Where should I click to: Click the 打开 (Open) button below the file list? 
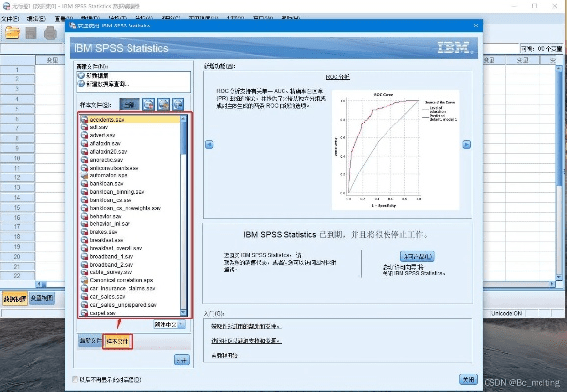pos(181,360)
